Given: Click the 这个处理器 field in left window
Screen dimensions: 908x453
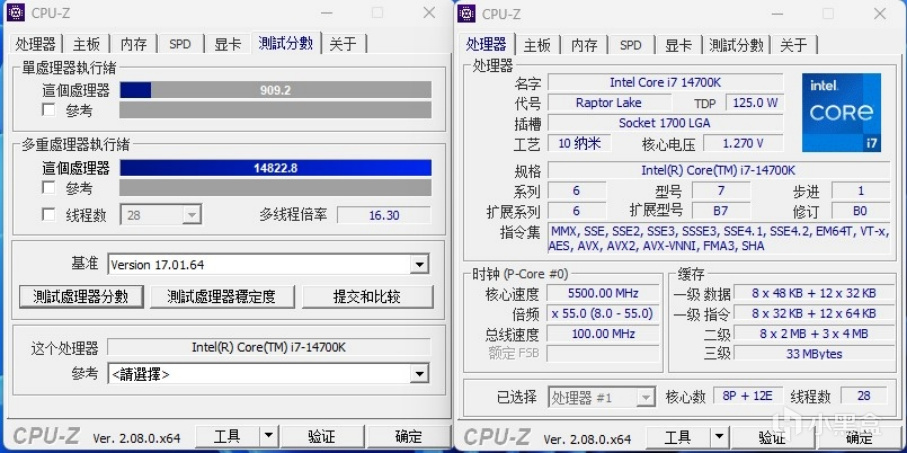Looking at the screenshot, I should point(269,347).
